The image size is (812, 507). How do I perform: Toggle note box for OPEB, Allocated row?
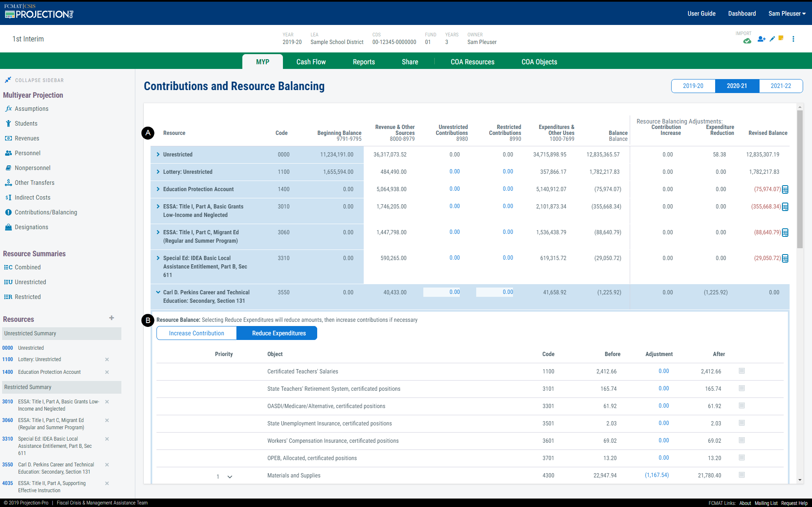(x=742, y=458)
